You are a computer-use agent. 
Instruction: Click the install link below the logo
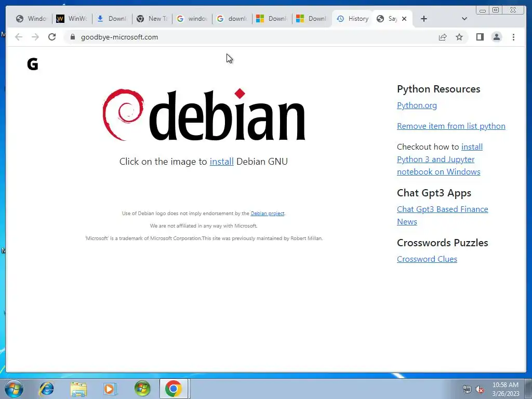[221, 162]
